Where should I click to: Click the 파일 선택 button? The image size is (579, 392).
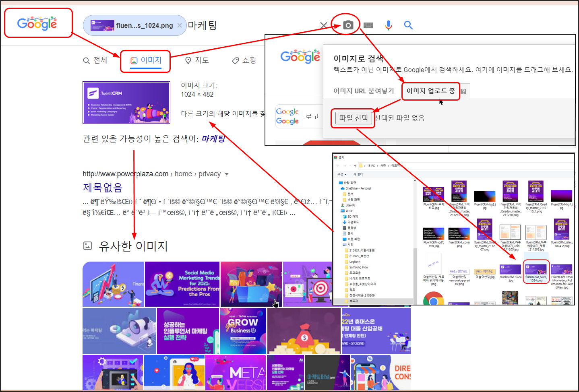pyautogui.click(x=354, y=118)
